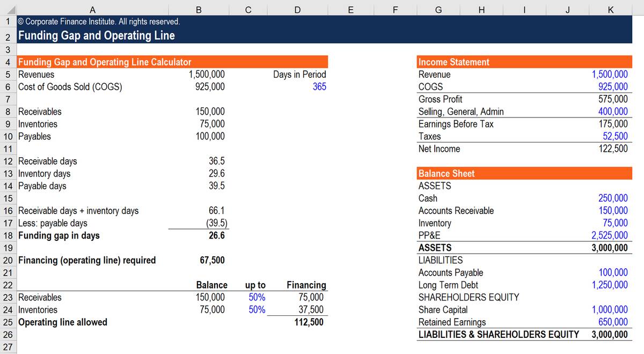Click the Receivables up to 50% cell
The width and height of the screenshot is (644, 354).
(257, 297)
